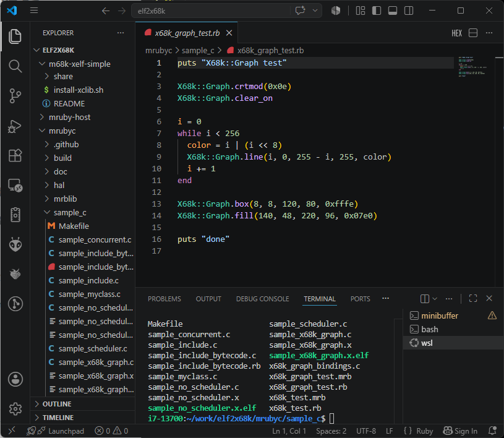Image resolution: width=504 pixels, height=438 pixels.
Task: Open editor More Actions ellipsis
Action: tap(489, 33)
